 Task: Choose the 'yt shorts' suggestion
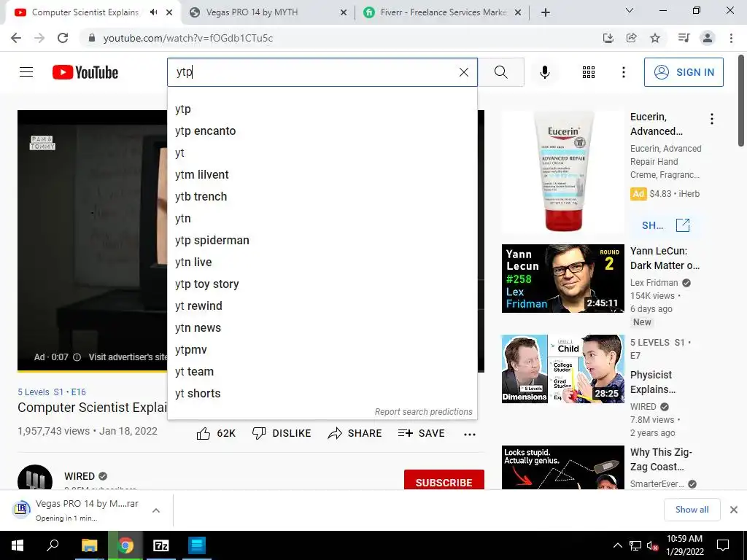tap(322, 394)
